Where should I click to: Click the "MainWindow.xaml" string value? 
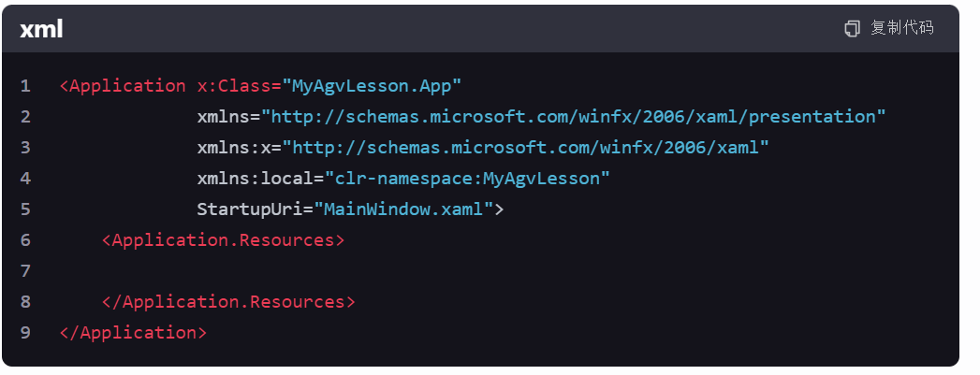pos(404,209)
